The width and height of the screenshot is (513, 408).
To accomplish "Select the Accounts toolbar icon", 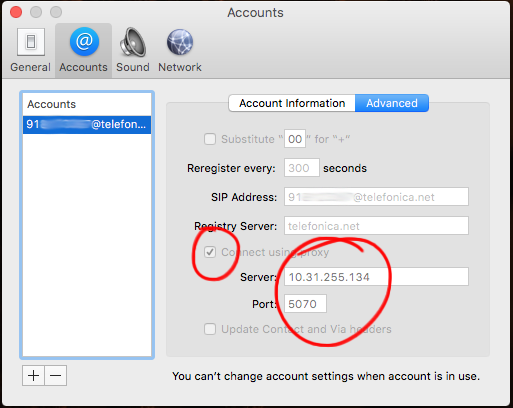I will coord(83,50).
